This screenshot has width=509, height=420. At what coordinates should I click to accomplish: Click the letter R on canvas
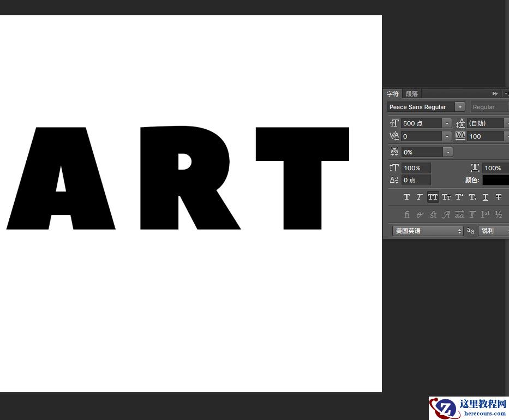point(190,178)
